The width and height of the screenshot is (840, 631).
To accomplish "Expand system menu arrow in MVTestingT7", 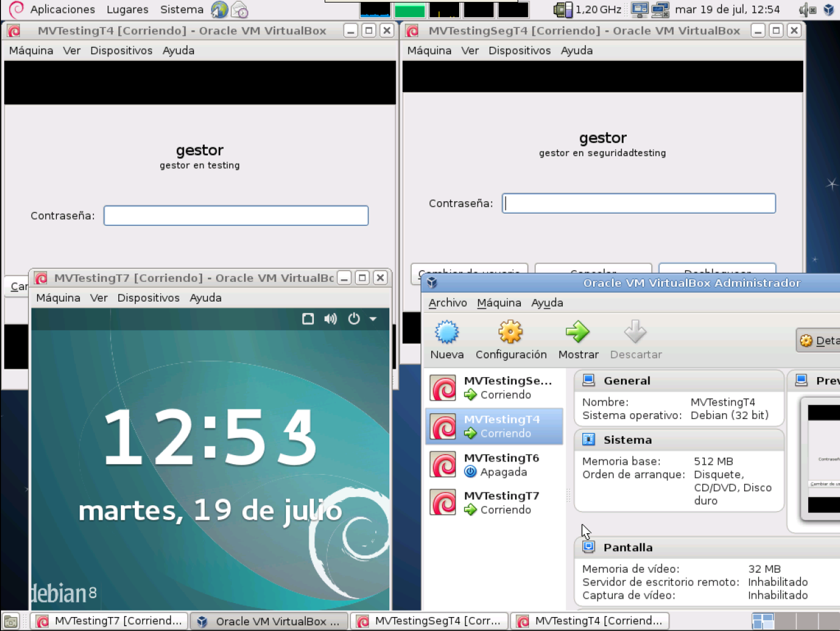I will tap(373, 319).
